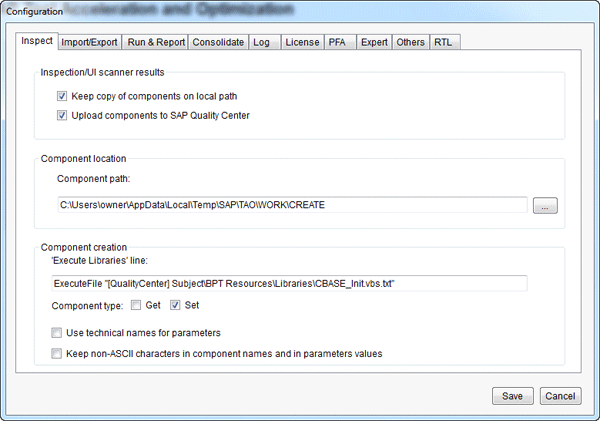Enable Use technical names for parameters
This screenshot has height=421, width=600.
pyautogui.click(x=56, y=332)
